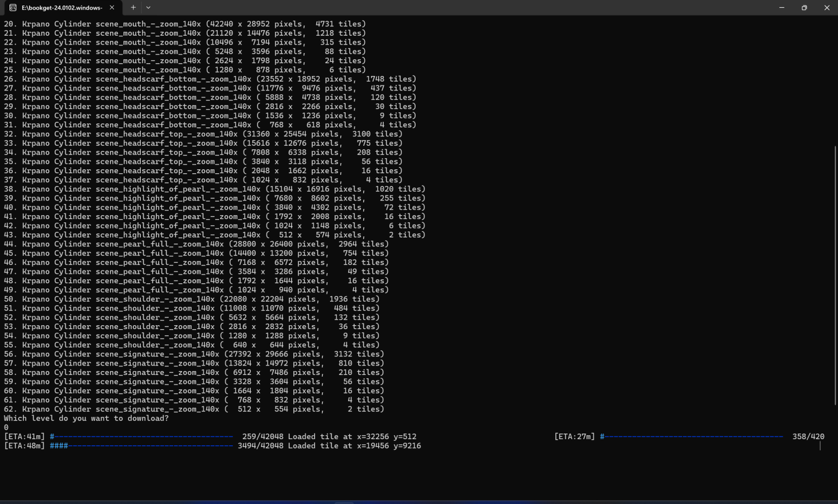Click line 44 scene_pearl_full 2964 tiles entry

point(196,244)
